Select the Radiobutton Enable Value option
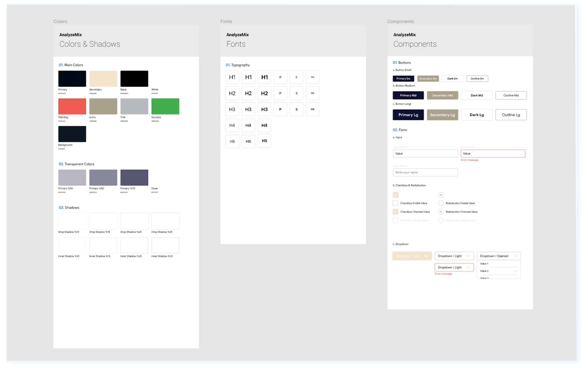588x368 pixels. (440, 203)
